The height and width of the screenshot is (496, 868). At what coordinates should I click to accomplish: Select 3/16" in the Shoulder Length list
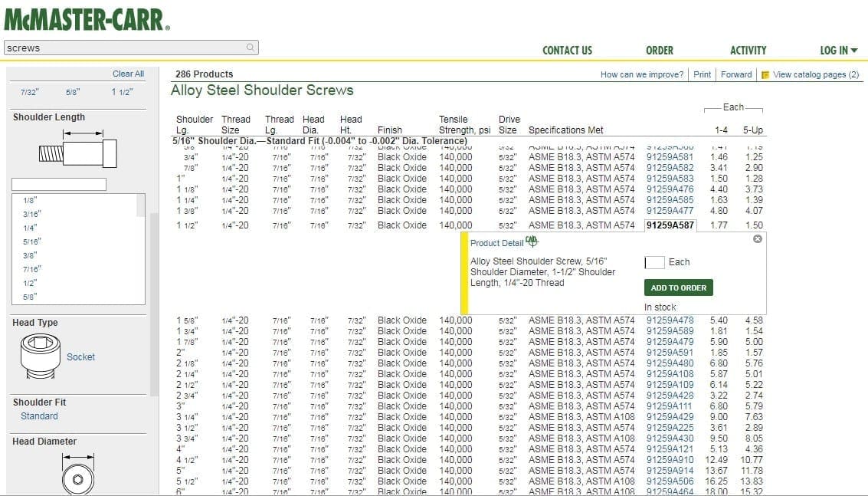(32, 214)
